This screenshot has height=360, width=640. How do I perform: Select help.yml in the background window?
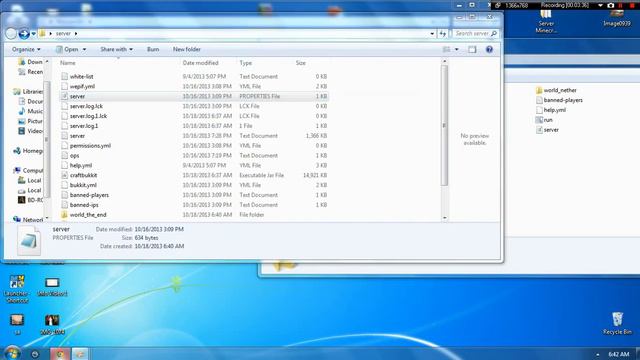point(551,110)
